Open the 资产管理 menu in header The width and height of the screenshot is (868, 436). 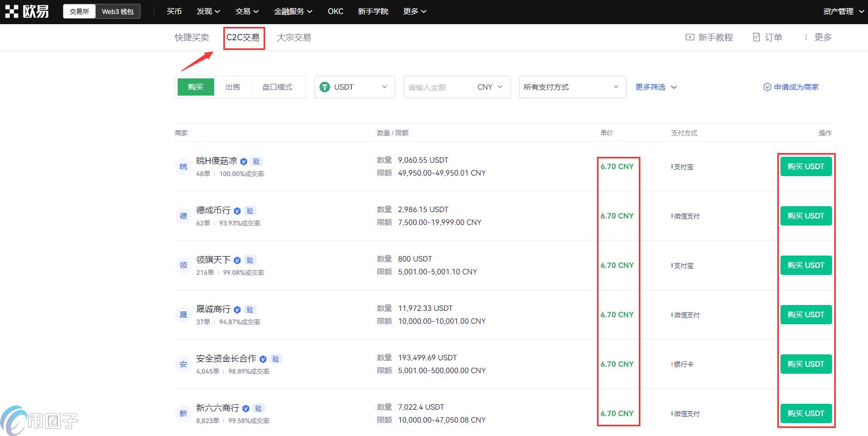[842, 11]
